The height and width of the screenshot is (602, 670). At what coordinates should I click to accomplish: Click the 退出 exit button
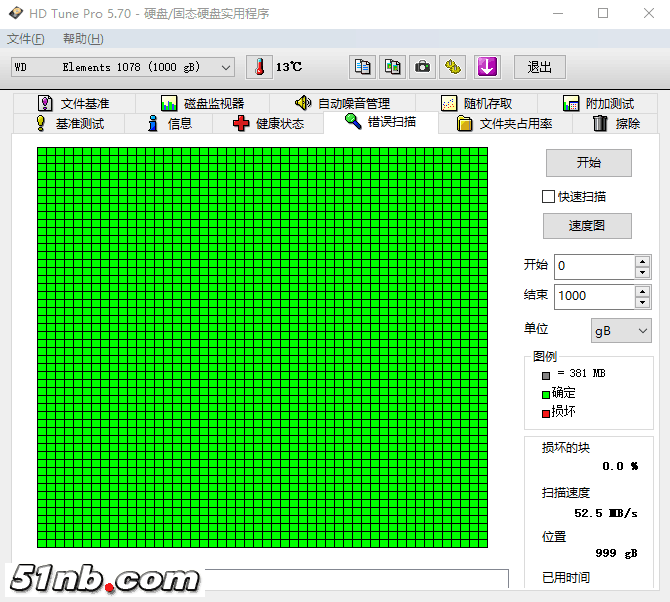point(540,67)
